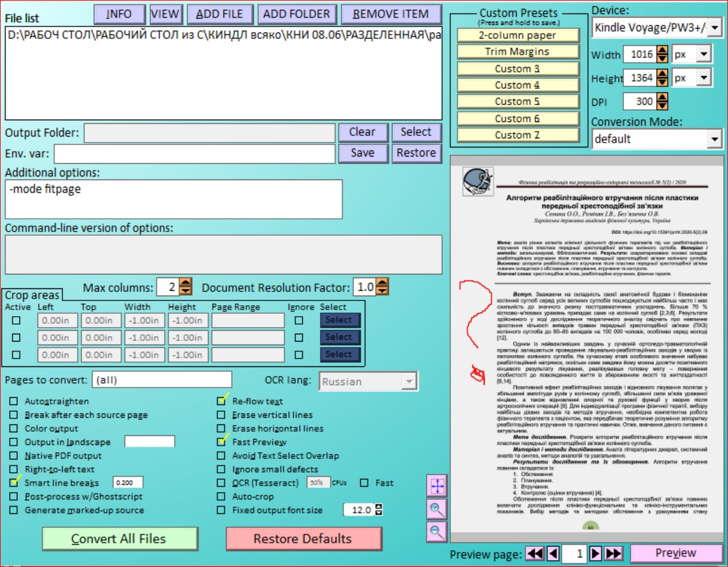The width and height of the screenshot is (728, 567).
Task: Toggle Avoid Text Select Overlap
Action: click(221, 456)
